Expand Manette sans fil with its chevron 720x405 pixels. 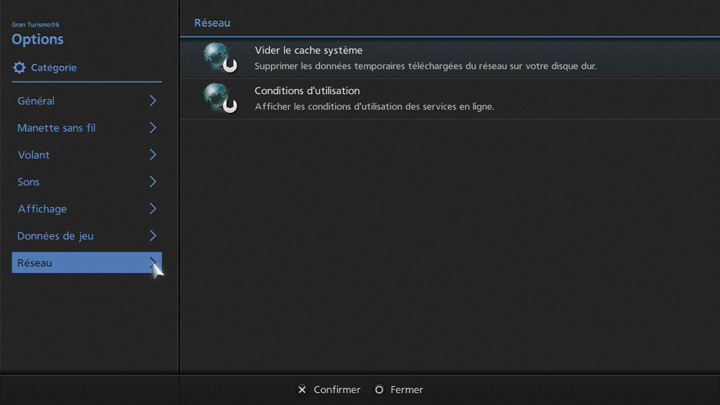(153, 128)
